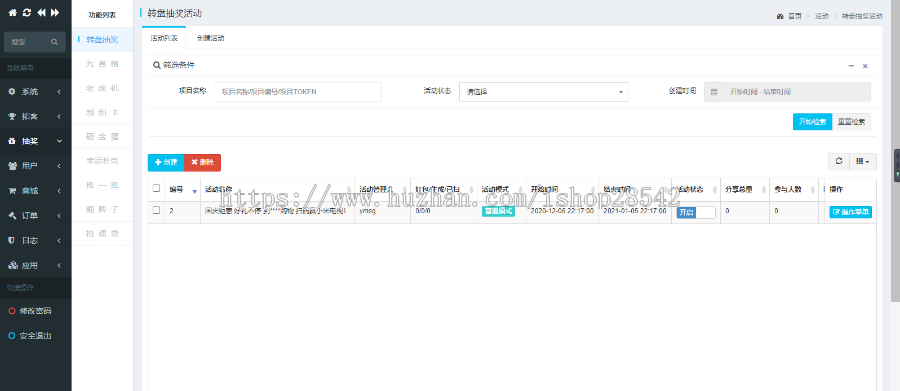The width and height of the screenshot is (900, 391).
Task: Switch to the 活动列表 tab
Action: click(x=164, y=38)
